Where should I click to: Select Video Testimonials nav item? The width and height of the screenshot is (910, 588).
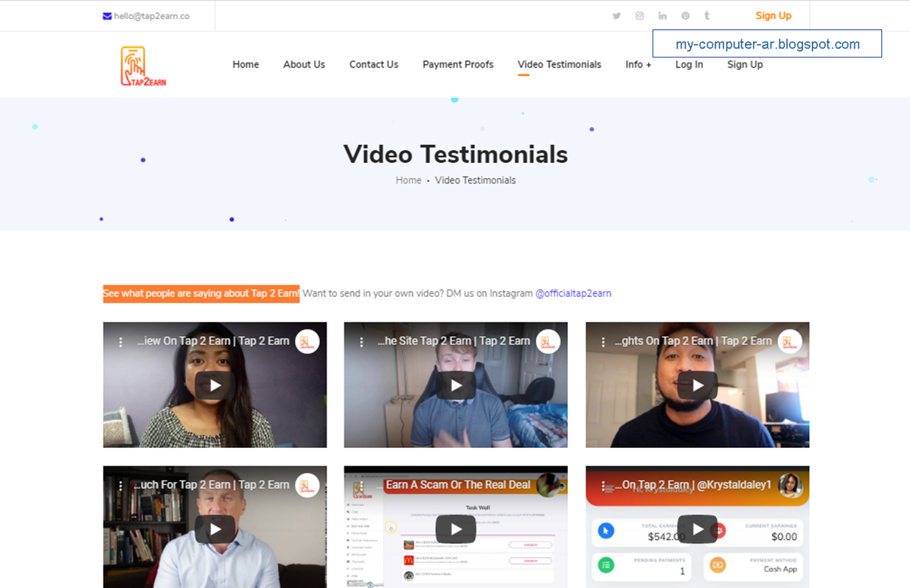[x=559, y=65]
